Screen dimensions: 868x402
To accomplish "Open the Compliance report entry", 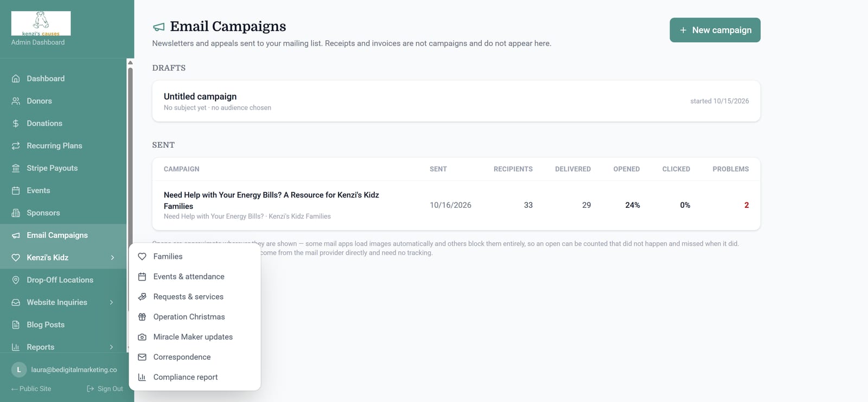I will (195, 377).
